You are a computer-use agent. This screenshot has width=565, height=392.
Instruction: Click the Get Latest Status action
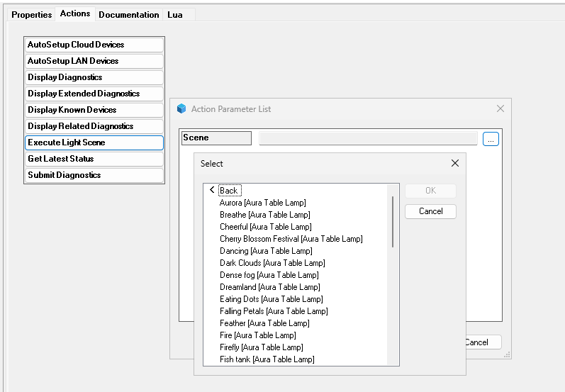pyautogui.click(x=94, y=159)
